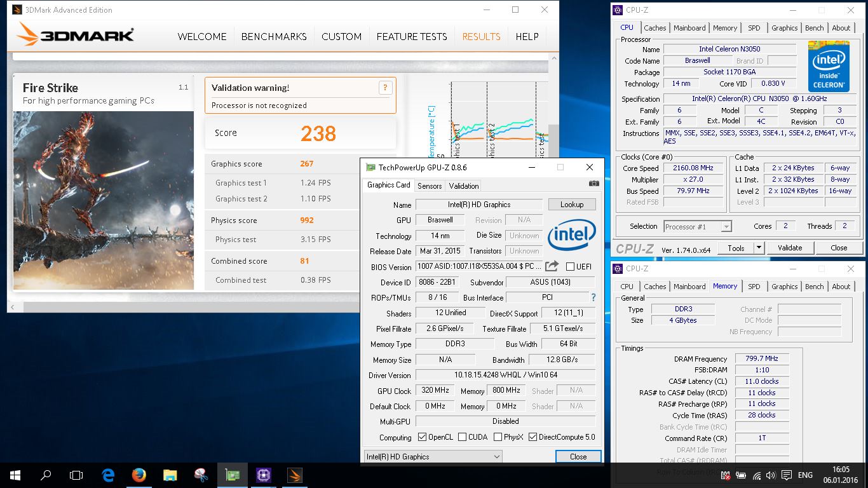Click the Graphics score value 267

[x=307, y=164]
